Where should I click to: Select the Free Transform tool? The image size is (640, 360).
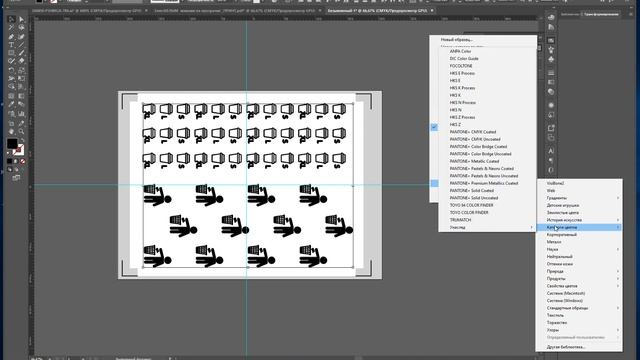pos(21,78)
